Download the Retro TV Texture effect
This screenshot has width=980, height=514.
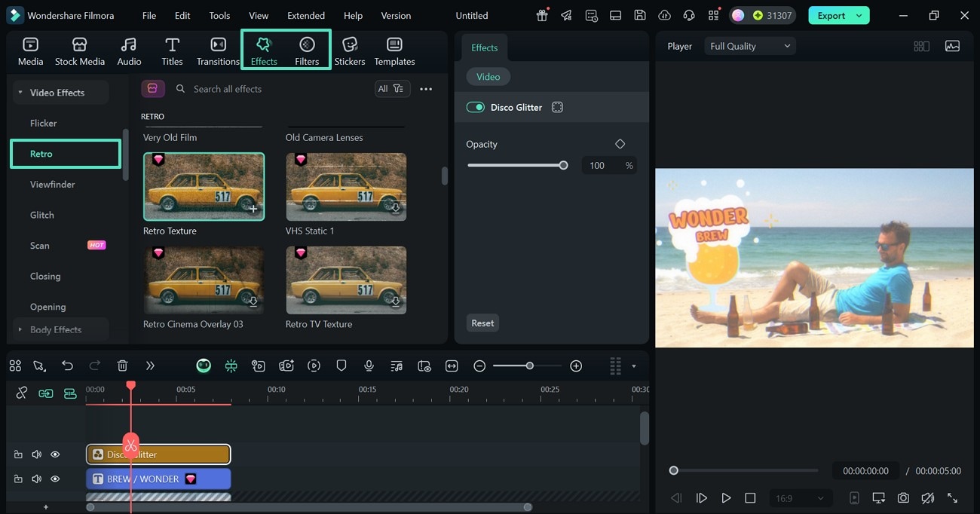[x=395, y=302]
